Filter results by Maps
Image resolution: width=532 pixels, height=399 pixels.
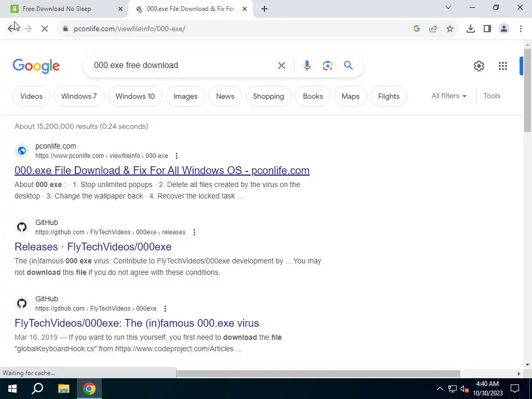[351, 96]
